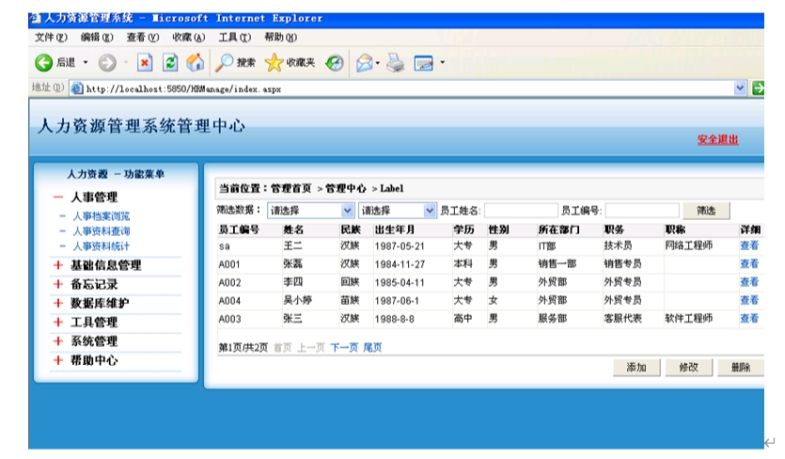Open the 编辑 menu
The height and width of the screenshot is (459, 785).
97,38
